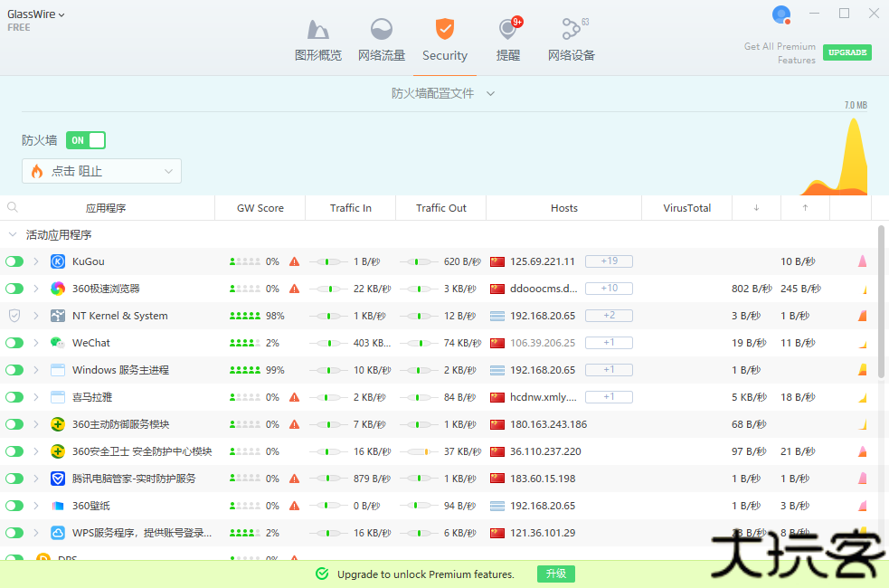Toggle firewall switch for WeChat

14,343
